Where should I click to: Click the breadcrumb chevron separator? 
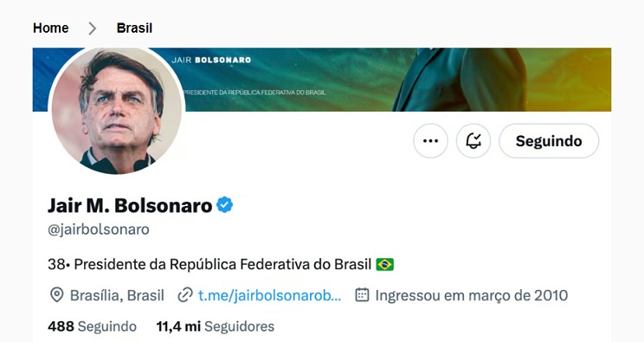click(93, 29)
